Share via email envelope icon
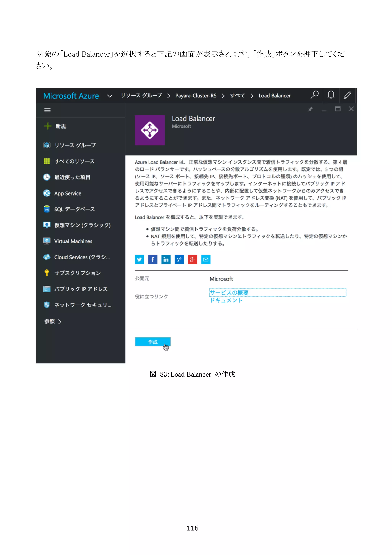392x555 pixels. pyautogui.click(x=206, y=260)
